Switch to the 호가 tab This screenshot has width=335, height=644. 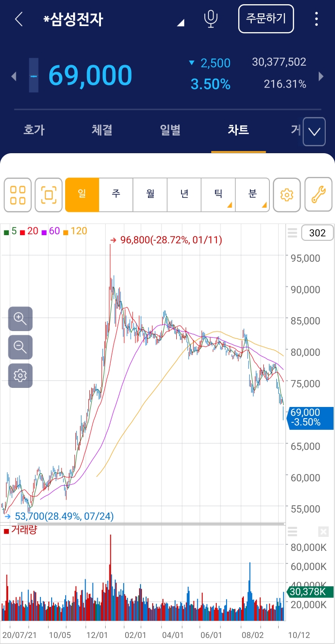click(34, 130)
